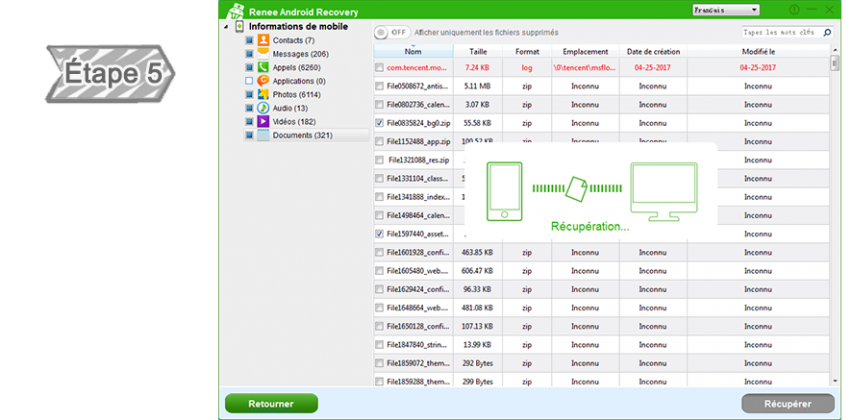The image size is (852, 420).
Task: Sort by Date de création column
Action: (653, 52)
